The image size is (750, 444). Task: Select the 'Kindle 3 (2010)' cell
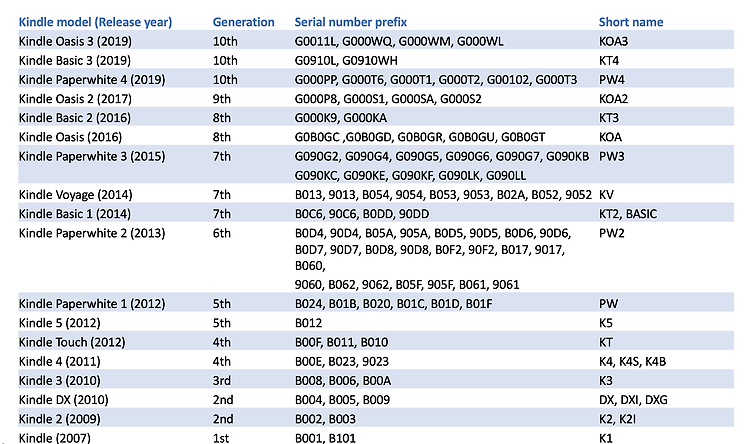coord(60,380)
